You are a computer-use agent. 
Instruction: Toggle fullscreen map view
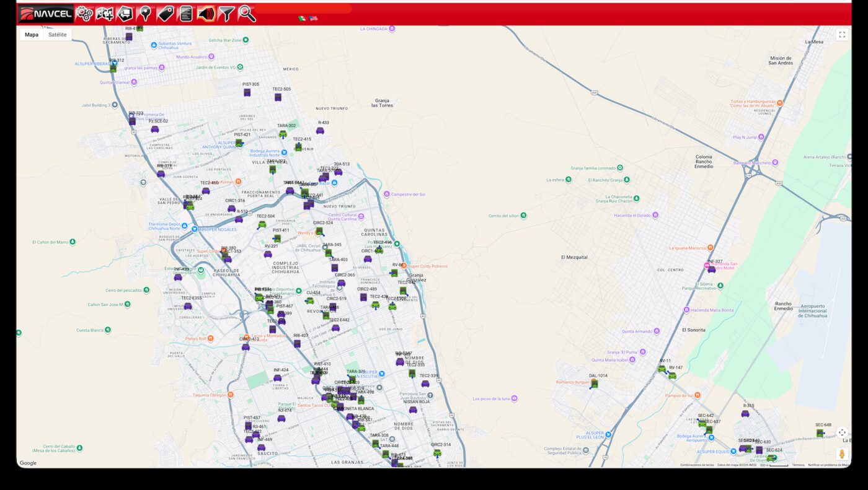coord(842,35)
